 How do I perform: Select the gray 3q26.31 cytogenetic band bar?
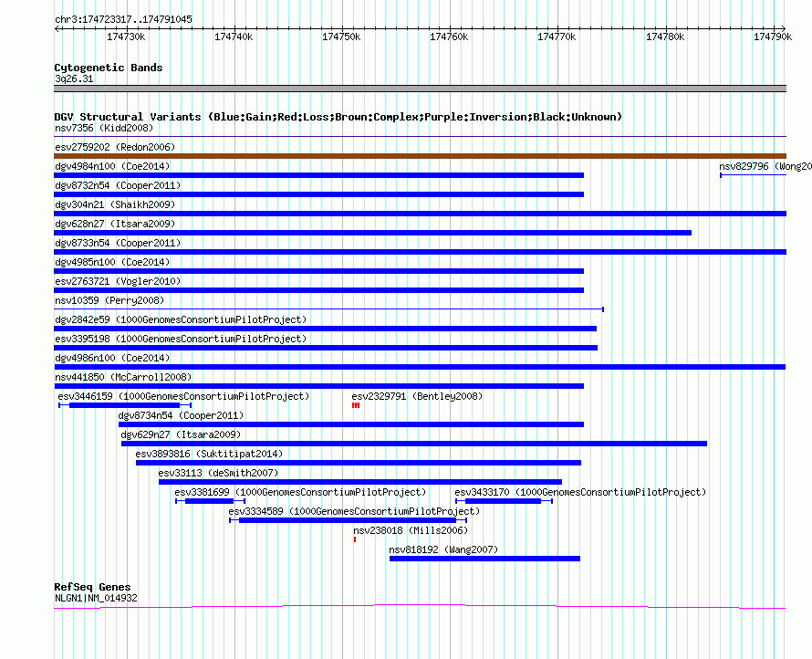[x=420, y=89]
